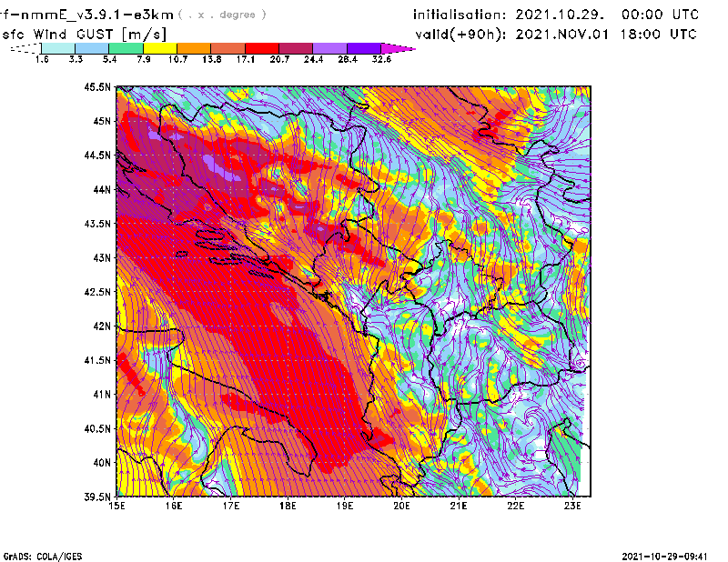Click the legend value '32.6'
This screenshot has height=562, width=728.
click(x=381, y=60)
